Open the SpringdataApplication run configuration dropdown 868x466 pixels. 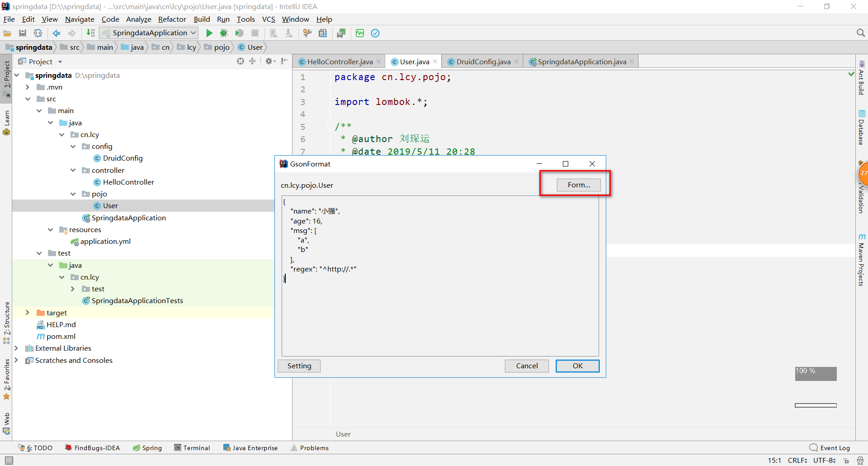tap(150, 33)
